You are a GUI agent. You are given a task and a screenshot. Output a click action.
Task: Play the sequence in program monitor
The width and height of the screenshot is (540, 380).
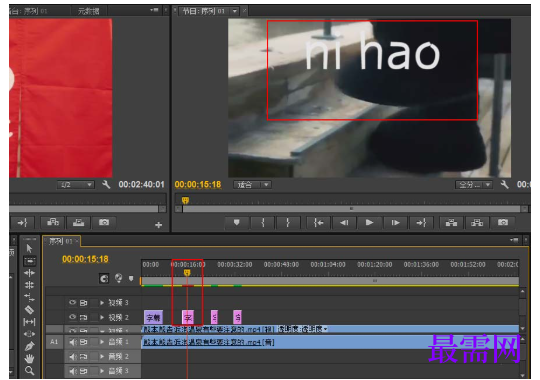(369, 223)
